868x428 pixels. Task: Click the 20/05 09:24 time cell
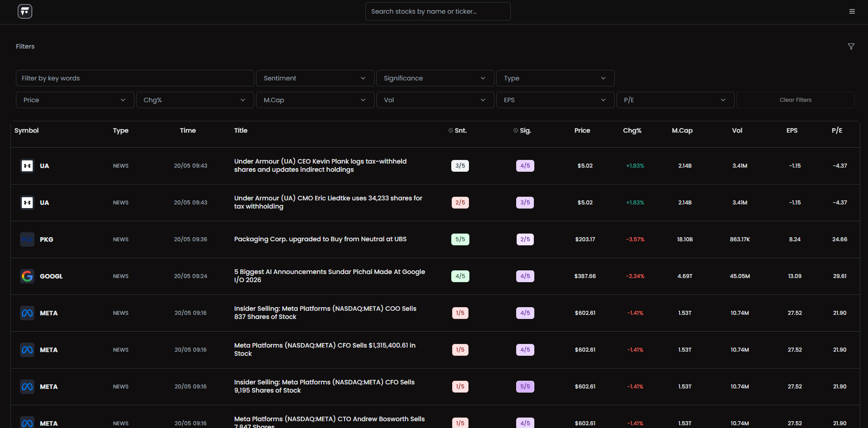(190, 276)
